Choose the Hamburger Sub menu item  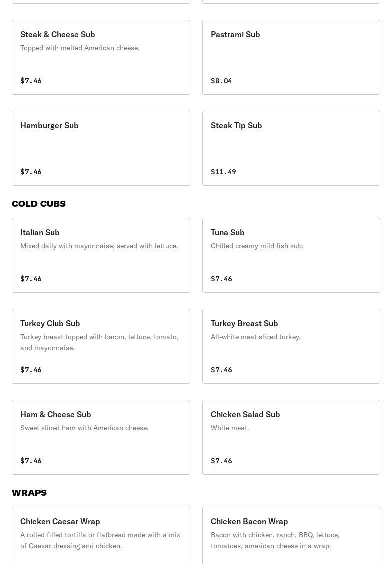pyautogui.click(x=101, y=148)
